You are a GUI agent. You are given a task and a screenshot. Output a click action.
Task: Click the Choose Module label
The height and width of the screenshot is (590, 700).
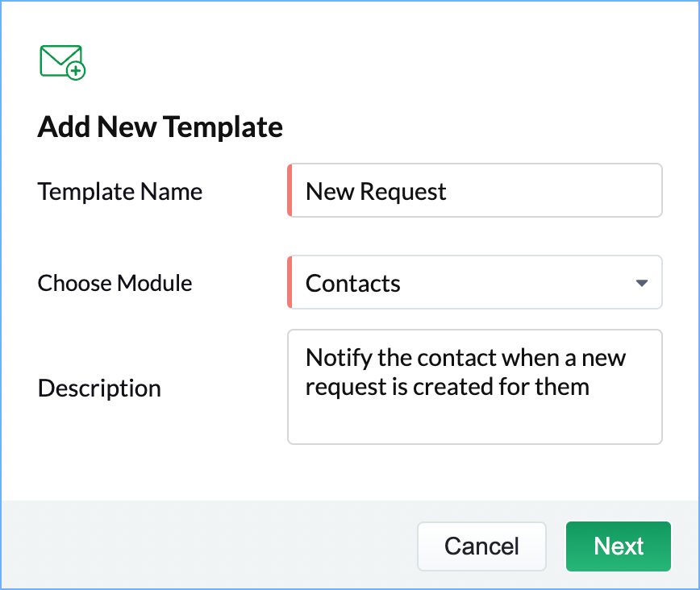(x=115, y=283)
